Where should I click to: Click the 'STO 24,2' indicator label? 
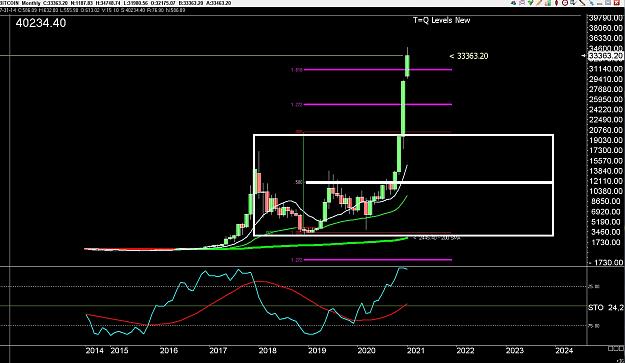point(605,308)
